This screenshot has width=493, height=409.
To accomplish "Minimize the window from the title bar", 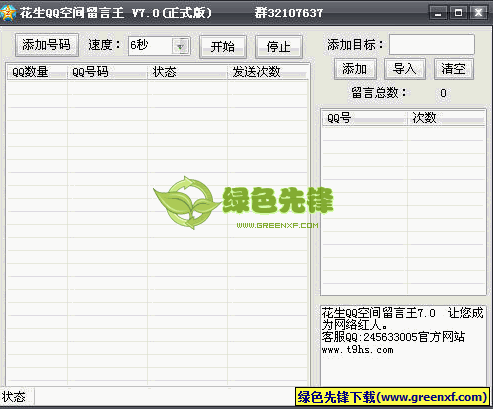I will (438, 13).
